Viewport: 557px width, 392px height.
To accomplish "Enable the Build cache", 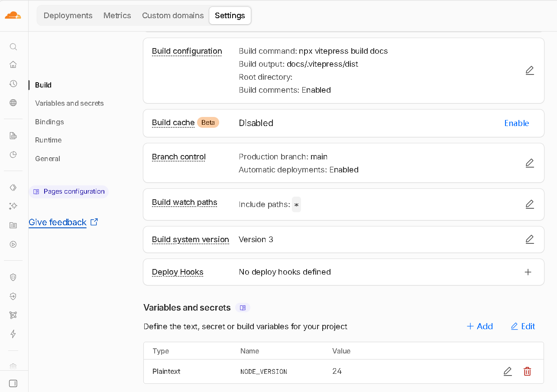I will click(517, 123).
